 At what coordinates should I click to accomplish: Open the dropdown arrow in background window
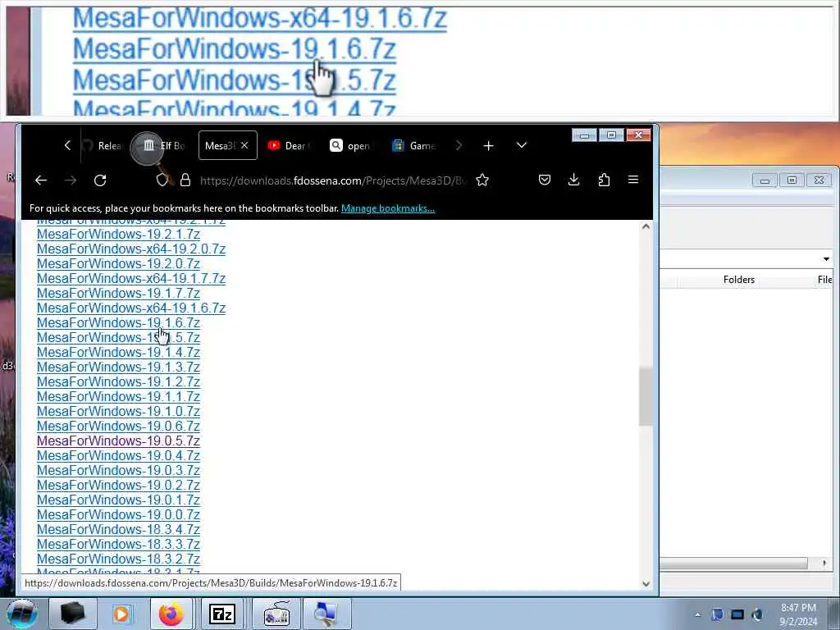(826, 258)
